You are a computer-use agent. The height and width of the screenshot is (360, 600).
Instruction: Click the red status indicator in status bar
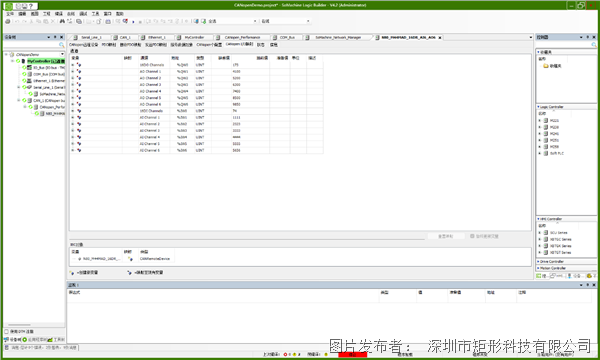(352, 355)
